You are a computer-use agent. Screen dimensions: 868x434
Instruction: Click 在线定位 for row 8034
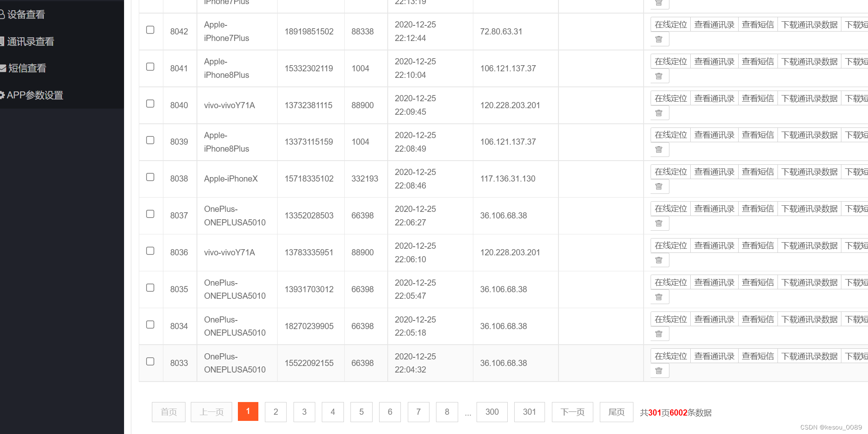[671, 319]
